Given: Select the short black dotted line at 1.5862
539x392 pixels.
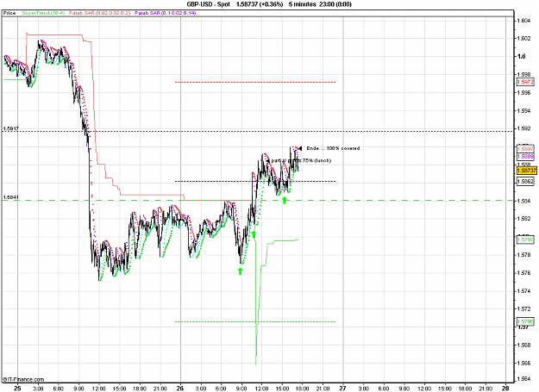Looking at the screenshot, I should pyautogui.click(x=255, y=181).
